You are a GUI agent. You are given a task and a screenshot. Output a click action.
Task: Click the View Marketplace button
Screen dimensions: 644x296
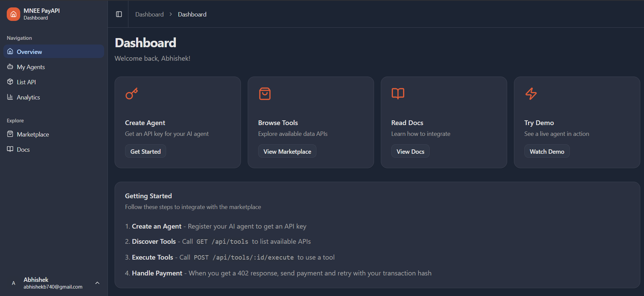[x=287, y=151]
